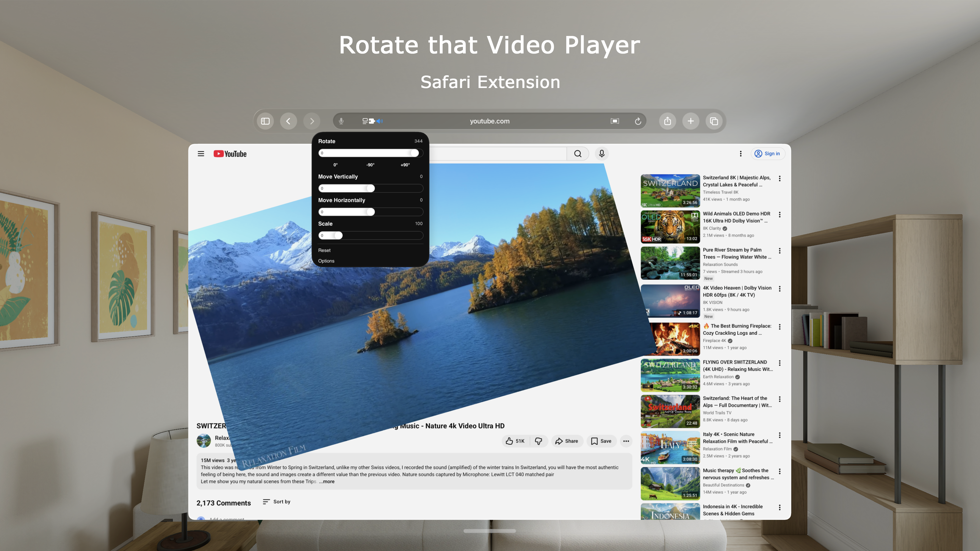This screenshot has height=551, width=980.
Task: Open the Sort by comments dropdown
Action: click(277, 502)
